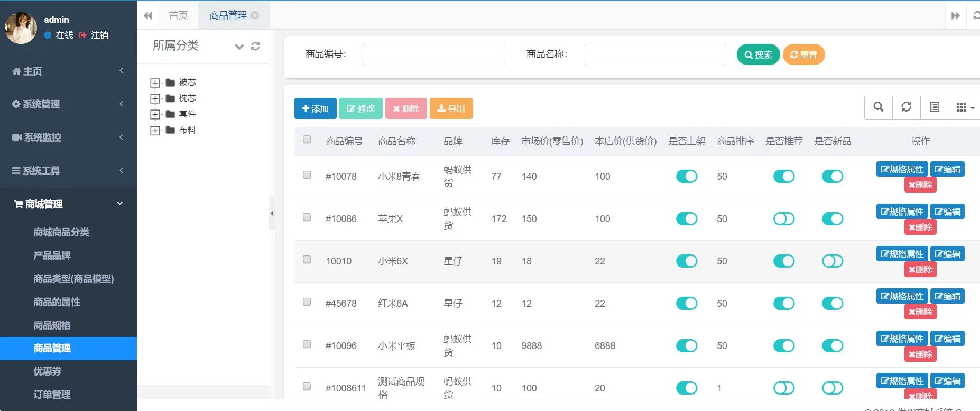Screen dimensions: 980x411
Task: Select the 被芯 folder in tree
Action: [181, 83]
